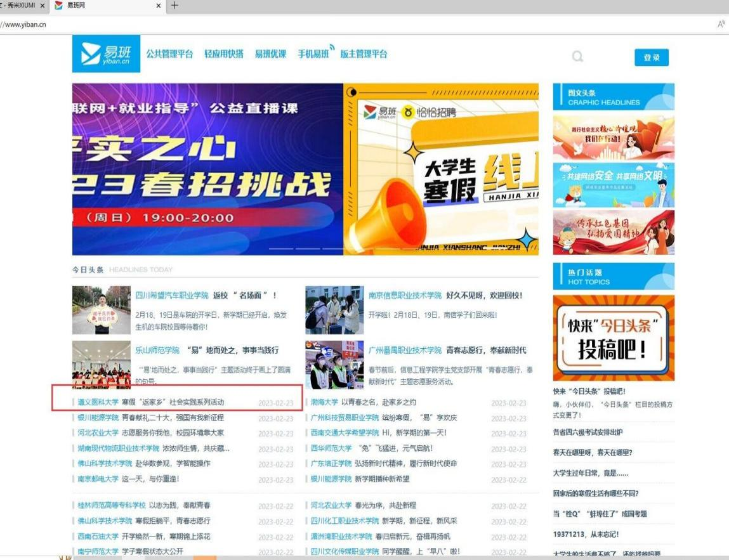Viewport: 729px width, 560px height.
Task: Open 公共管理平台 navigation item
Action: click(x=169, y=54)
